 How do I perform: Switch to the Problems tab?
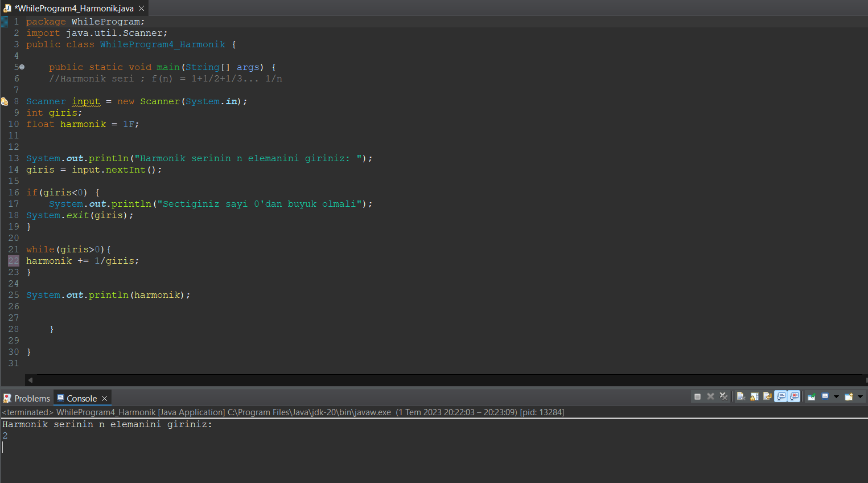tap(27, 398)
